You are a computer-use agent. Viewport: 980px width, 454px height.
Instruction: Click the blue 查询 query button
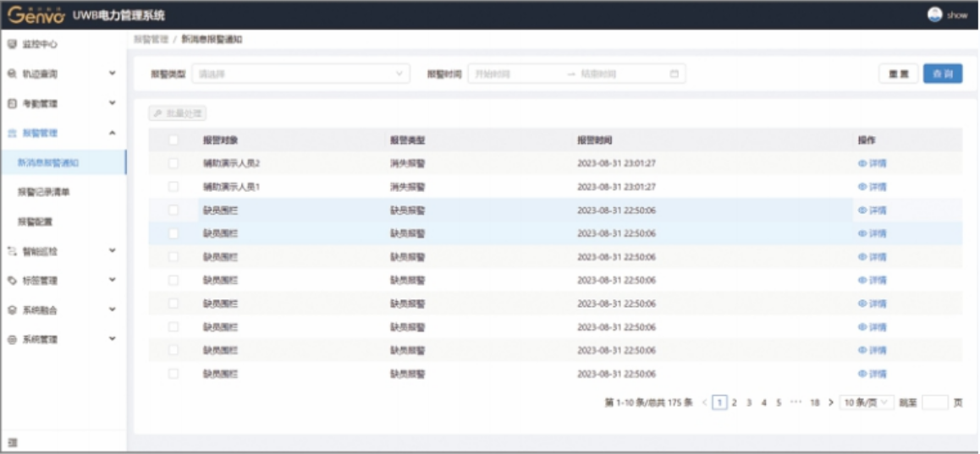tap(943, 74)
